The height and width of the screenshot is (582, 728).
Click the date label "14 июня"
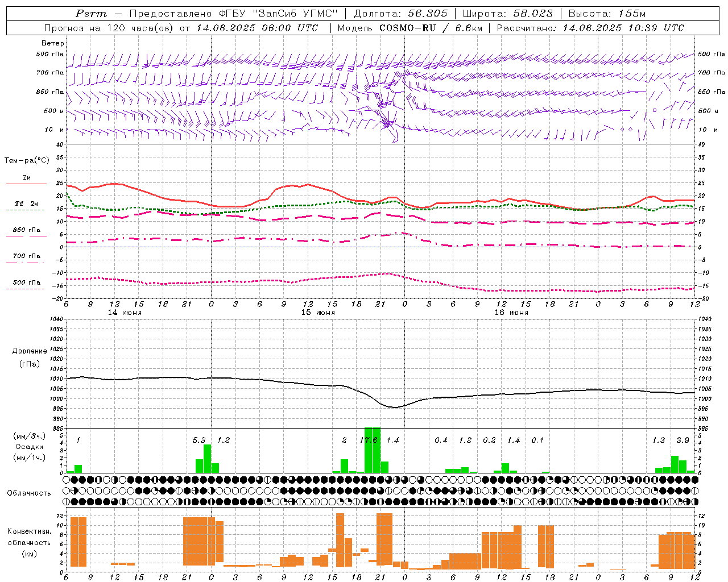pyautogui.click(x=125, y=313)
